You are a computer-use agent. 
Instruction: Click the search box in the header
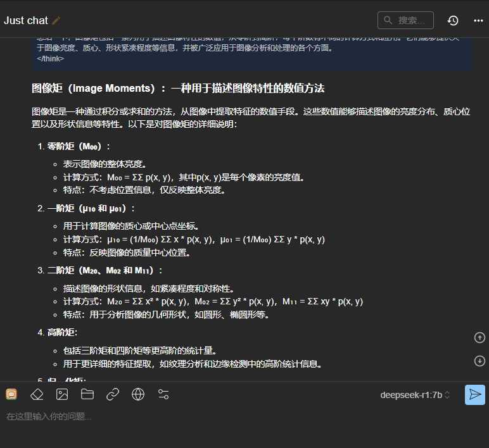coord(405,20)
